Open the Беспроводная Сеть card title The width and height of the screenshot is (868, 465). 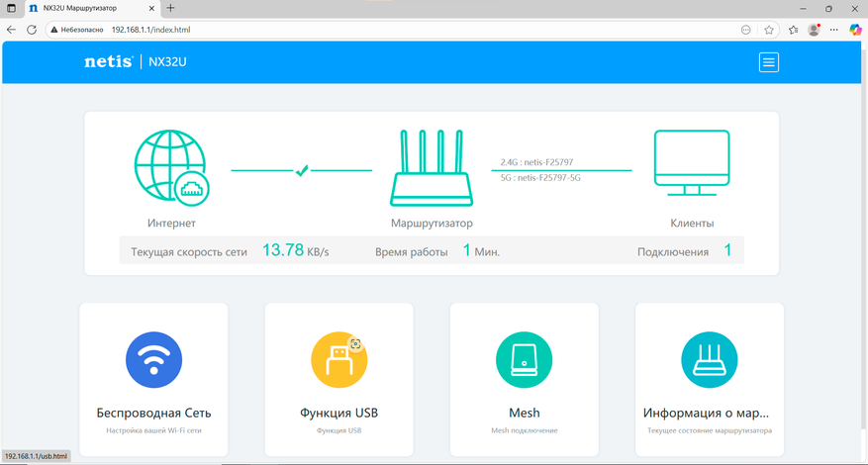click(x=153, y=413)
